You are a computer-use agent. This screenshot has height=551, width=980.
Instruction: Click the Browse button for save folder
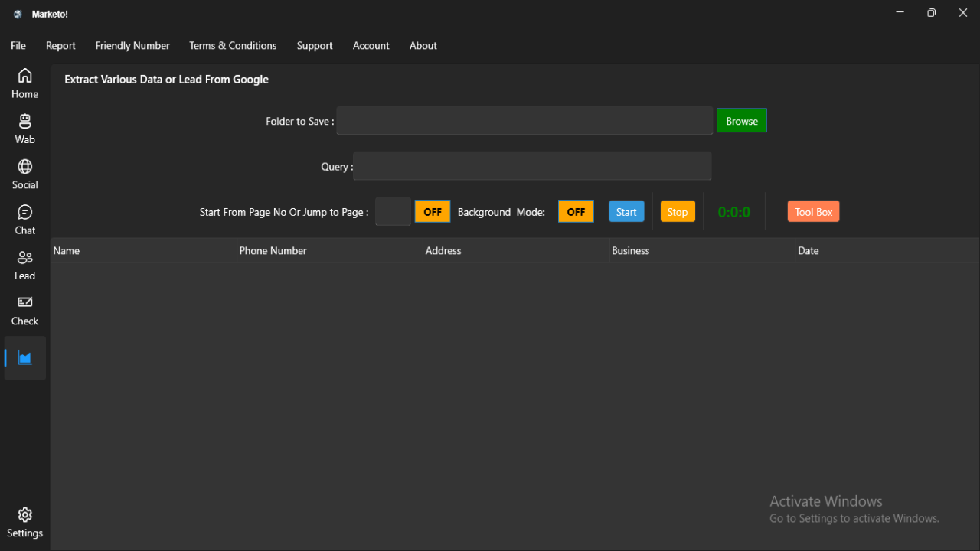click(x=740, y=120)
